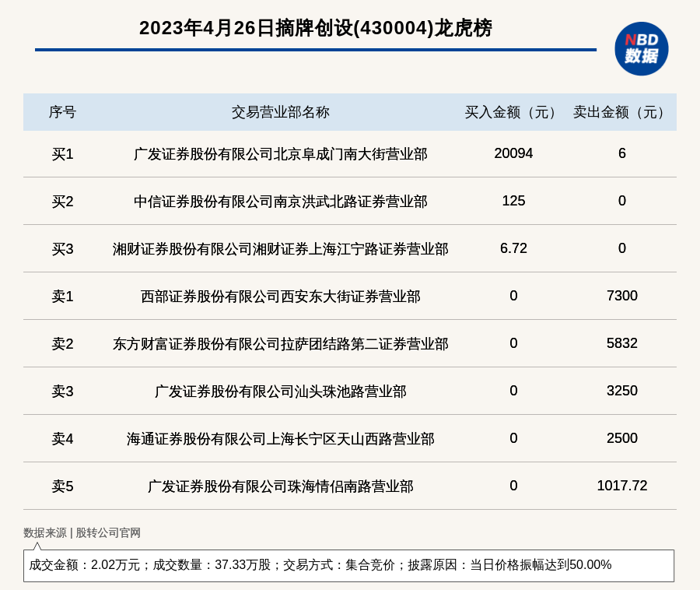Click 广发证券股份有限公司珠海情侣南路营业部

pyautogui.click(x=280, y=486)
